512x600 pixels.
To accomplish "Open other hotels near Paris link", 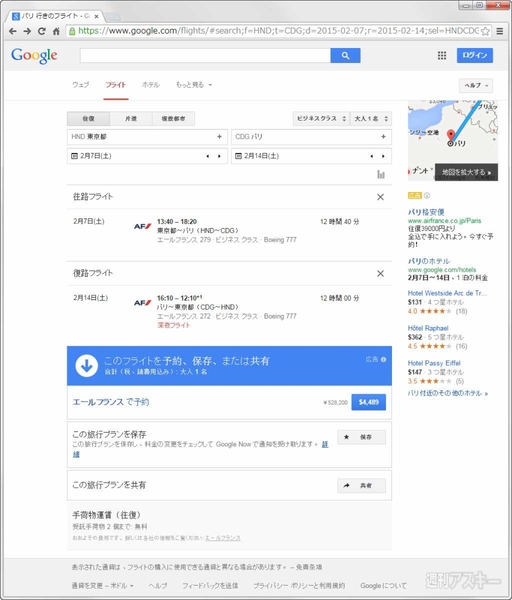I will (x=448, y=393).
